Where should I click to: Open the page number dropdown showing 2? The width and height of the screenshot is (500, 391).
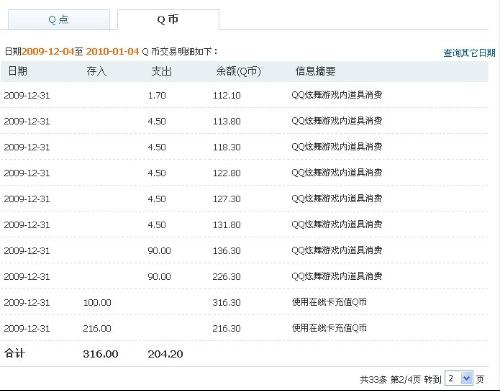pos(459,378)
